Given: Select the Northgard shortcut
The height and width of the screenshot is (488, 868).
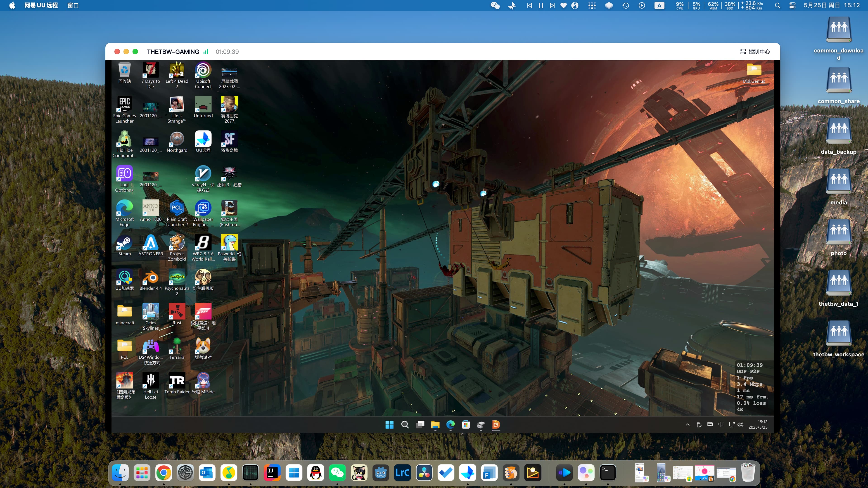Looking at the screenshot, I should [x=177, y=142].
